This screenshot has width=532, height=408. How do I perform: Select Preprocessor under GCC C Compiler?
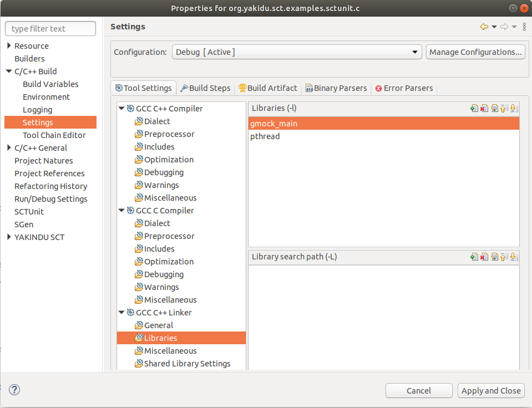point(169,236)
